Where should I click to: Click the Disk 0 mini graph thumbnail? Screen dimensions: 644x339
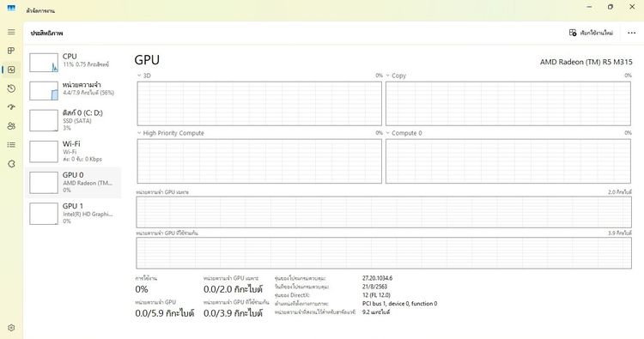click(44, 120)
